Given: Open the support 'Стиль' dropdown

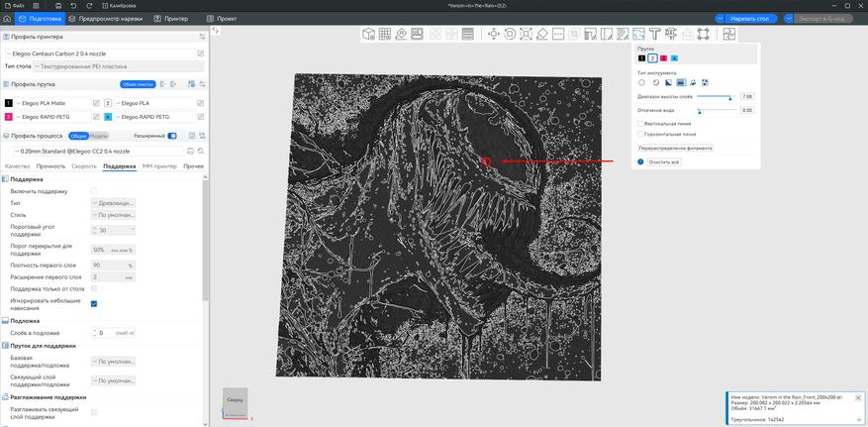Looking at the screenshot, I should point(113,215).
